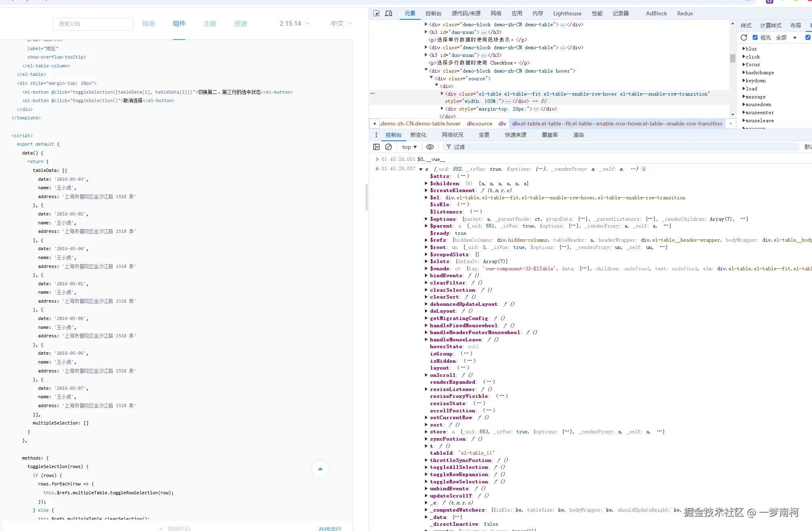Image resolution: width=812 pixels, height=531 pixels.
Task: Open the live expression eye icon
Action: point(430,147)
